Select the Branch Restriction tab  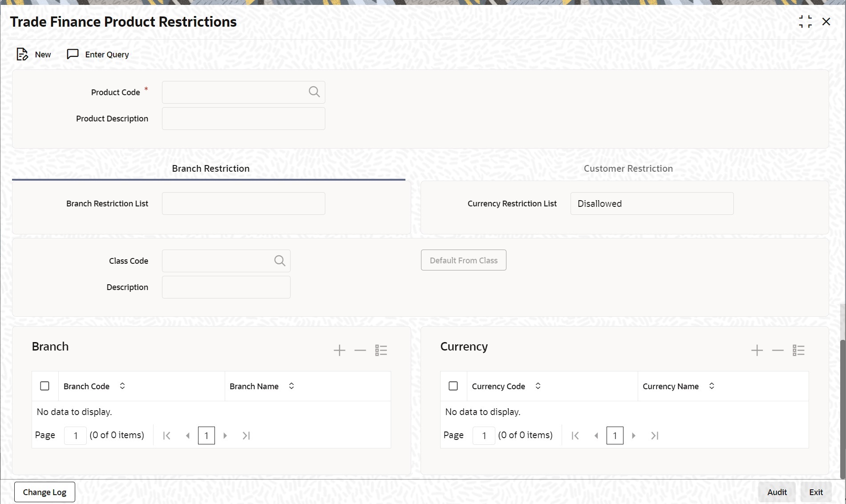pos(210,169)
